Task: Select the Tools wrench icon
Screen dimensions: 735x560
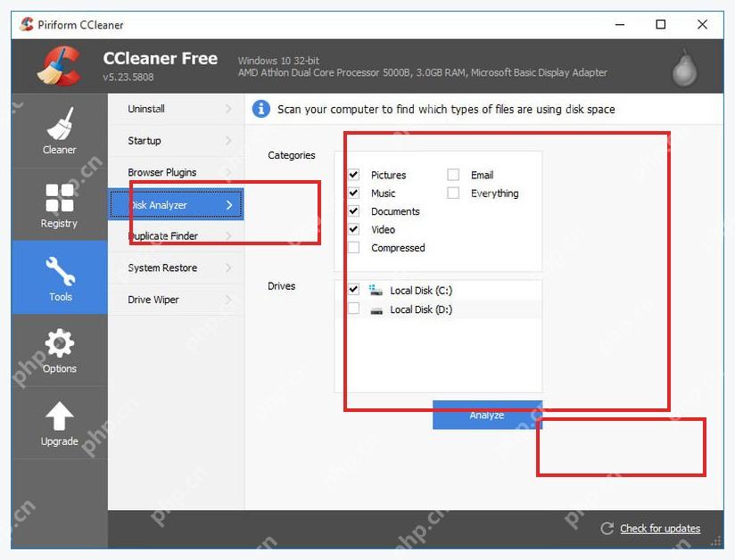Action: point(60,271)
